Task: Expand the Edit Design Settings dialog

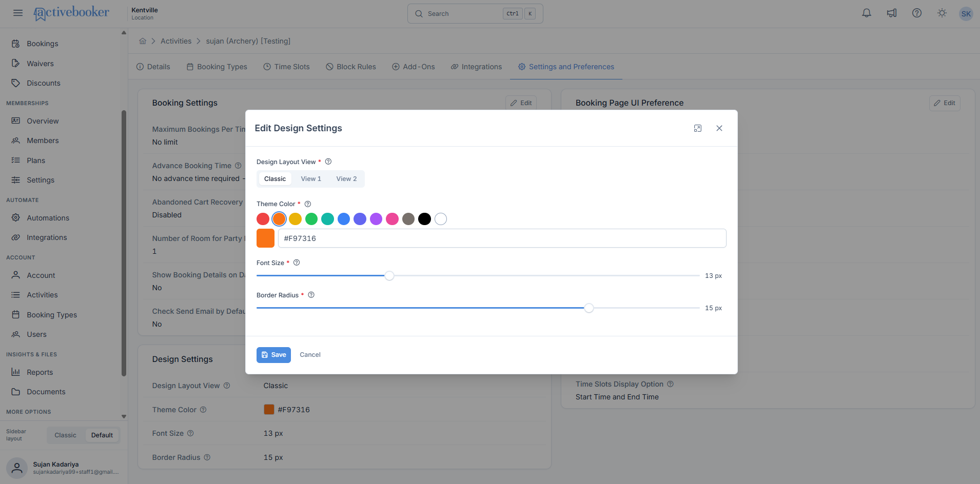Action: (x=698, y=128)
